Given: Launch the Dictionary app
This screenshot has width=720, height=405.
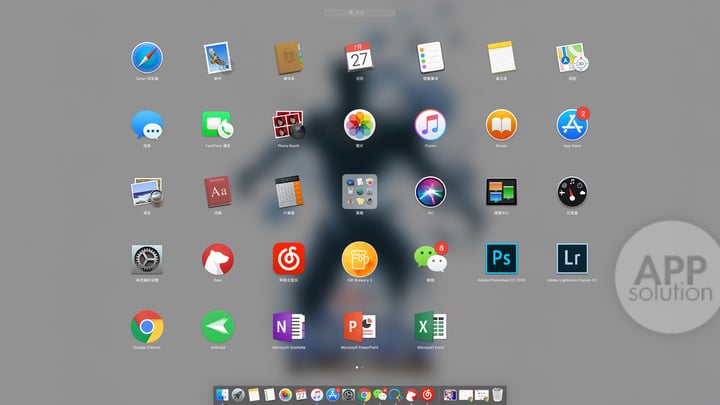Looking at the screenshot, I should click(218, 192).
